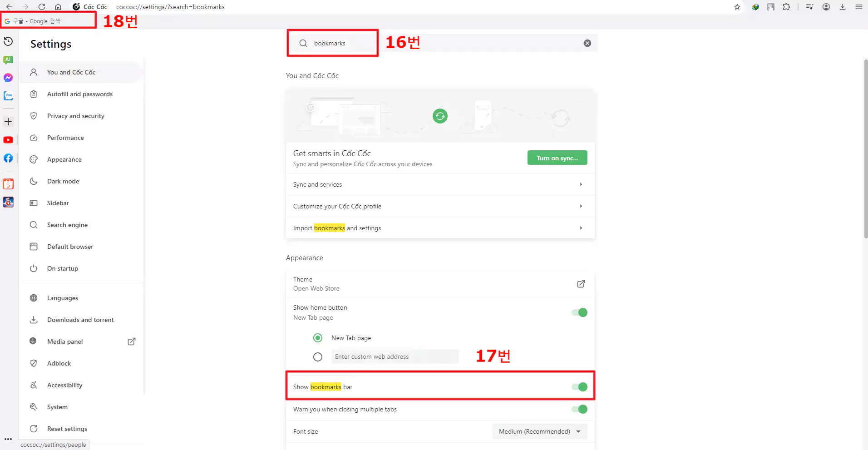Click Turn on sync button
The width and height of the screenshot is (868, 450).
(x=557, y=158)
